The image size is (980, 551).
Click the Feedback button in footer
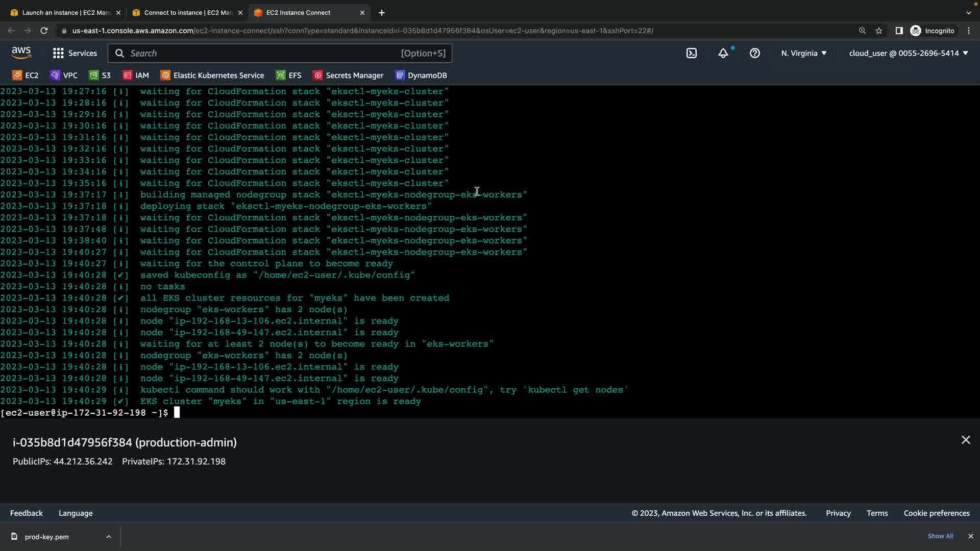27,513
